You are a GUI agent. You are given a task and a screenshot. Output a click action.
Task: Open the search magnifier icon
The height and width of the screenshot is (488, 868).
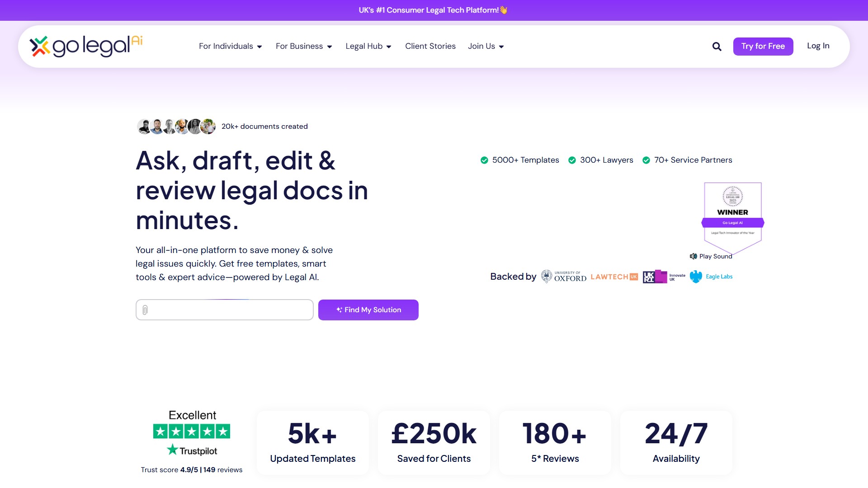716,46
